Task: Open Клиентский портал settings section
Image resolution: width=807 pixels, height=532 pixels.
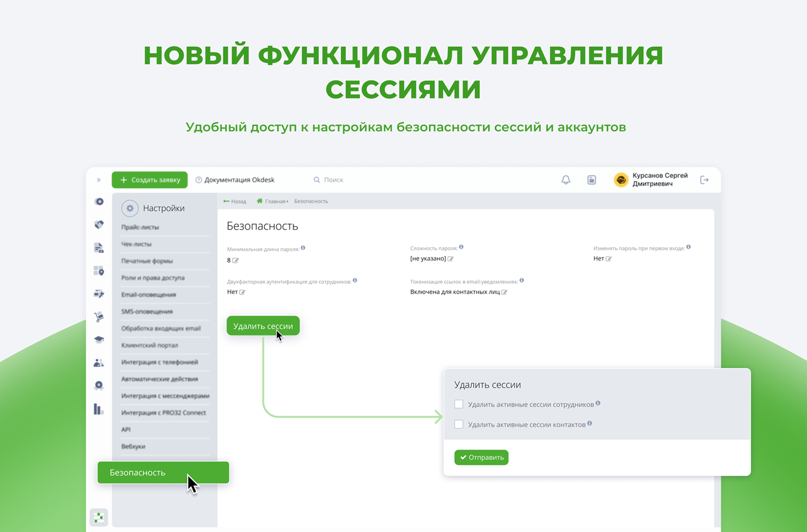Action: point(150,346)
